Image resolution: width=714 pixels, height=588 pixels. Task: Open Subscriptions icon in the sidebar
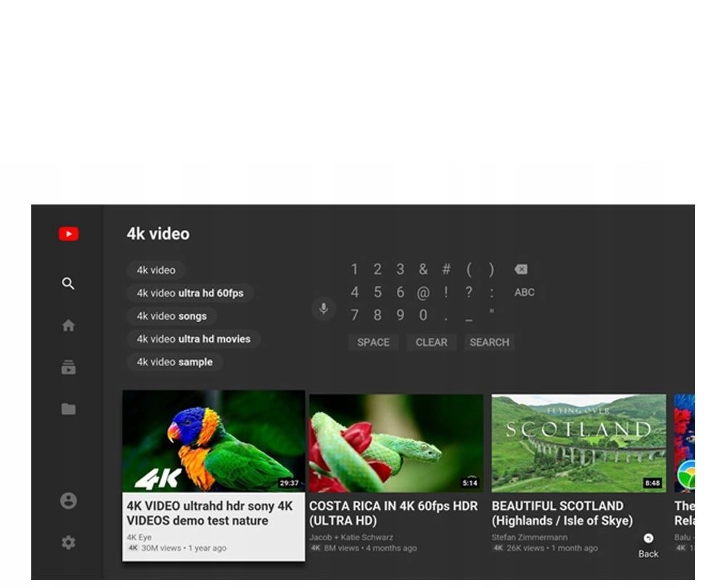tap(68, 368)
